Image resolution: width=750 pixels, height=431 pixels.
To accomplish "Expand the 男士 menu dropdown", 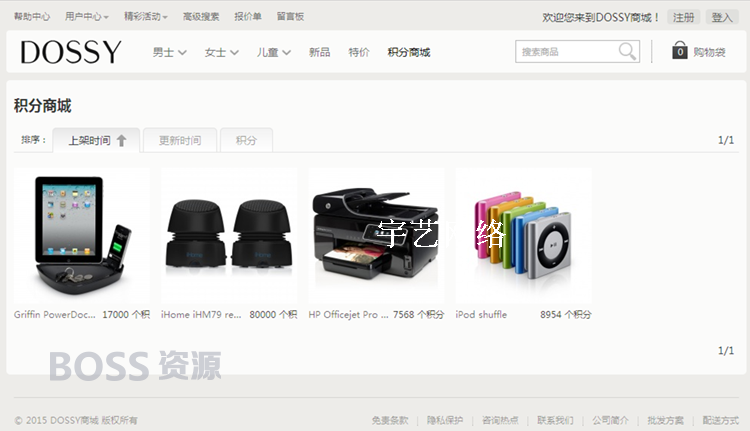I will click(169, 52).
